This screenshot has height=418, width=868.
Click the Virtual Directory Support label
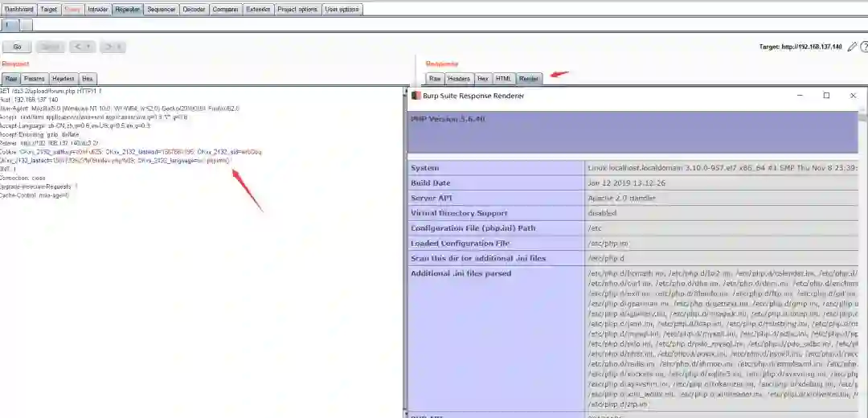(459, 212)
